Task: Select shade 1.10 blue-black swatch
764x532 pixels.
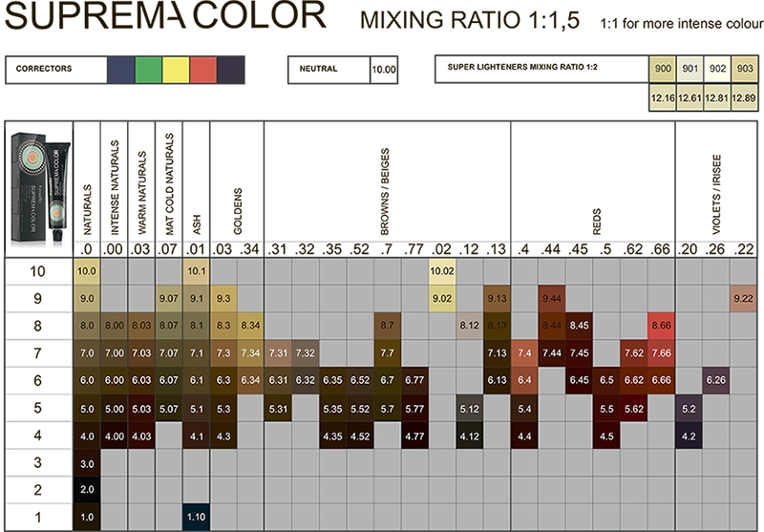Action: [x=197, y=517]
